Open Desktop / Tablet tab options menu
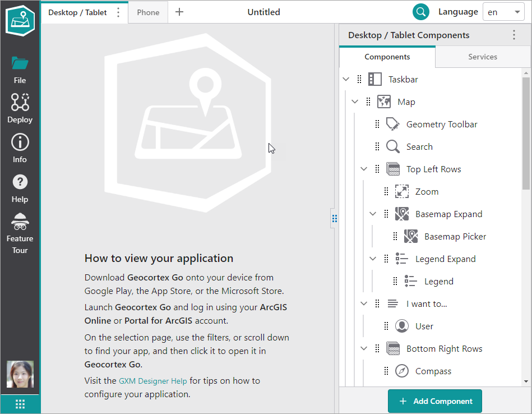 pyautogui.click(x=118, y=12)
